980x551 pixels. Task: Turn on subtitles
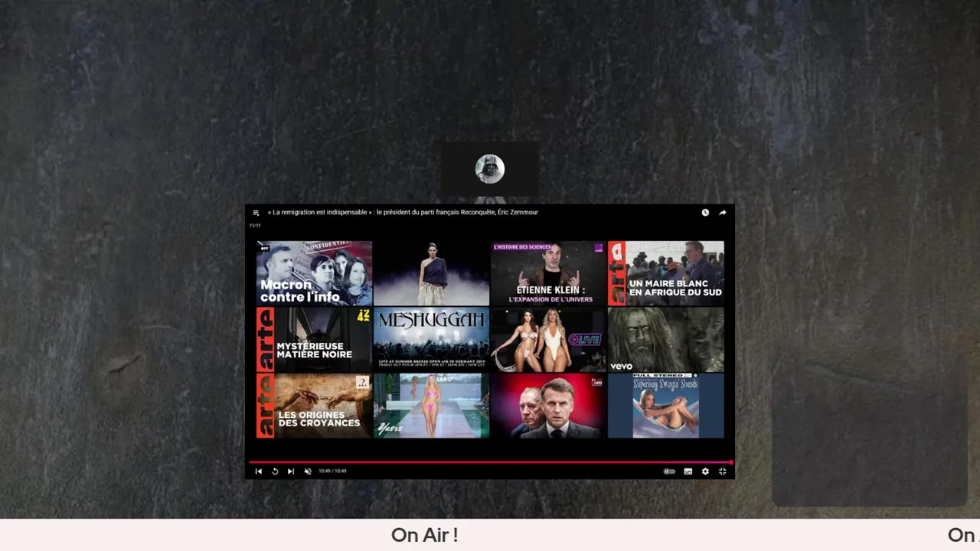(x=688, y=471)
